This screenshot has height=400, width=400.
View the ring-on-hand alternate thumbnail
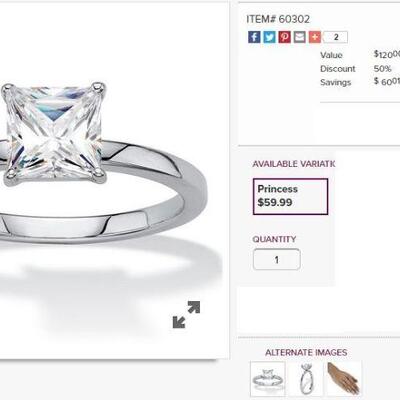click(343, 379)
